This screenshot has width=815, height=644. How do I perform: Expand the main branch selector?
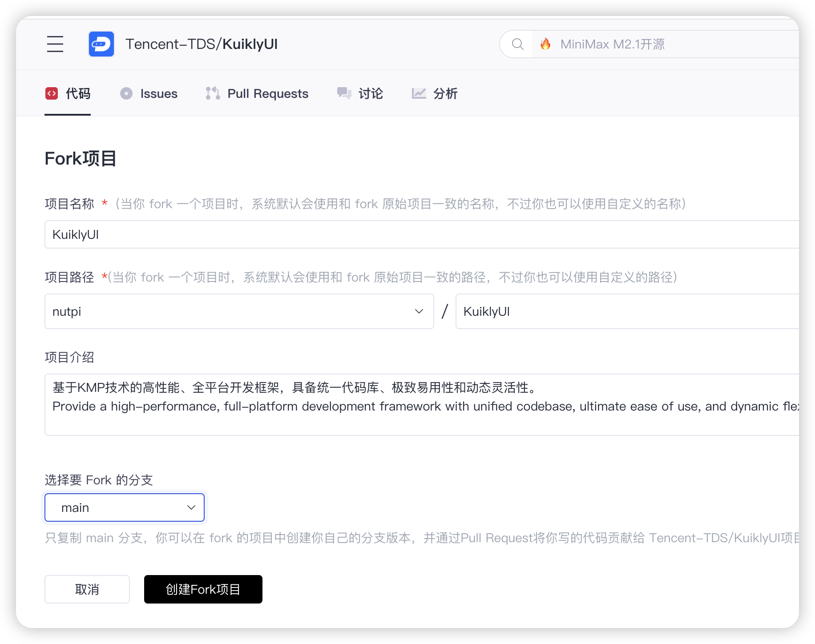pos(124,507)
